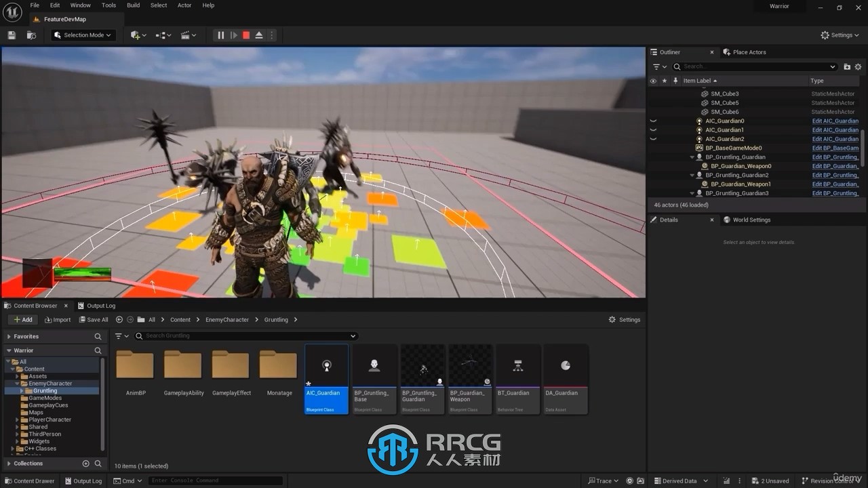Viewport: 868px width, 488px height.
Task: Stop the play session with red square
Action: click(246, 35)
